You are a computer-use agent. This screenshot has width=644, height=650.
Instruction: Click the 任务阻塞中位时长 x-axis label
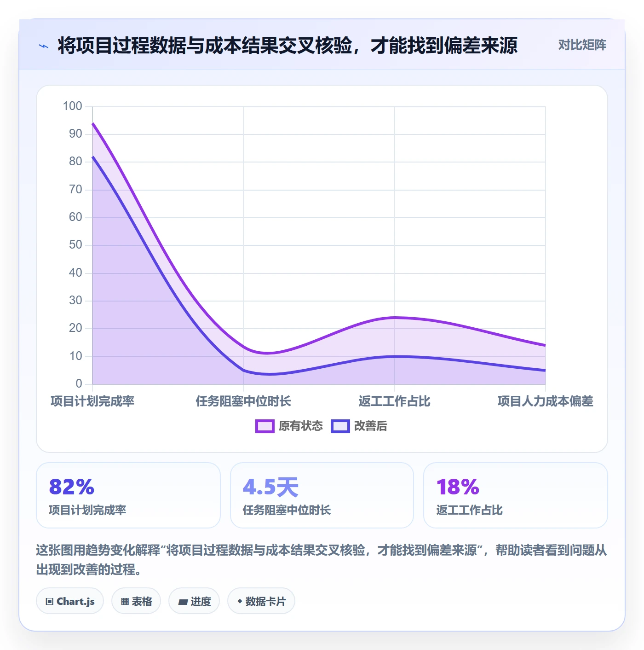click(243, 401)
